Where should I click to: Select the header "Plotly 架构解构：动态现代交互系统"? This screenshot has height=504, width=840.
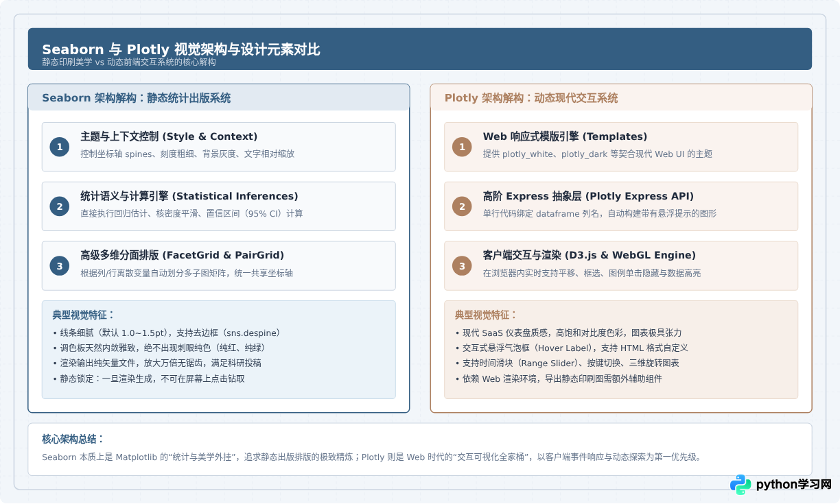coord(531,98)
